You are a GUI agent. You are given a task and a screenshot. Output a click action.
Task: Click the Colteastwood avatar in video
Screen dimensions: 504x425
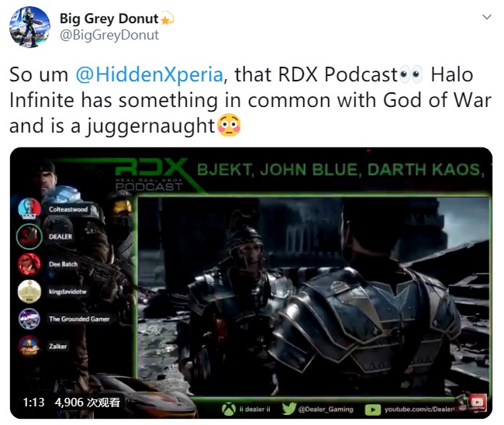[29, 208]
